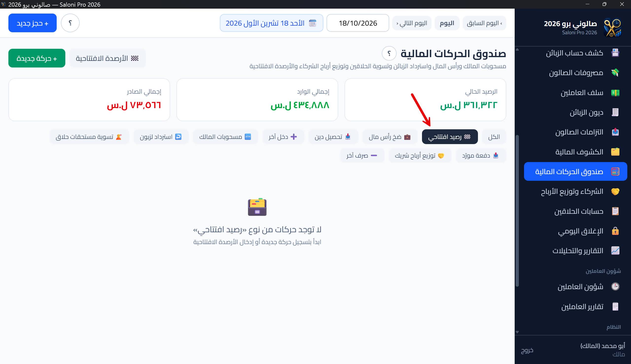Image resolution: width=631 pixels, height=364 pixels.
Task: Click إجمالي الوارد value ٤٣٤,٨٨٨
Action: [x=300, y=105]
